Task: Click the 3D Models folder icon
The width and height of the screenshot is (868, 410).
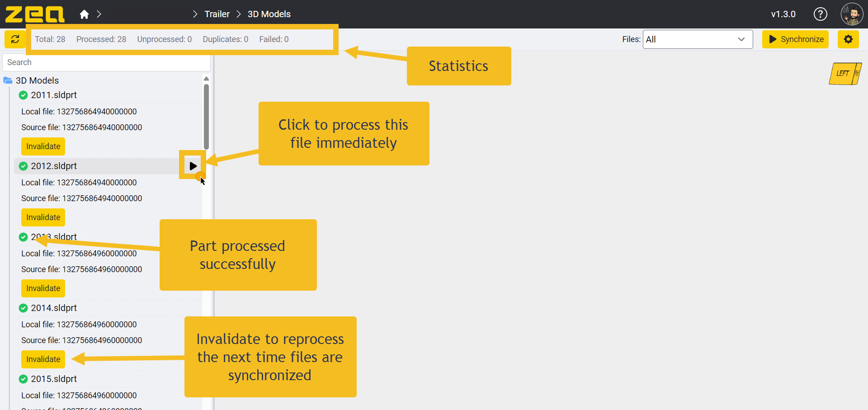Action: [x=8, y=80]
